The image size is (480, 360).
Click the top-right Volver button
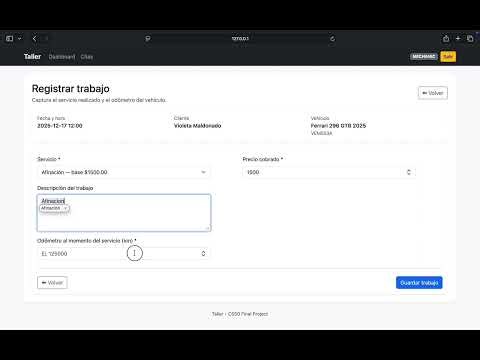433,93
